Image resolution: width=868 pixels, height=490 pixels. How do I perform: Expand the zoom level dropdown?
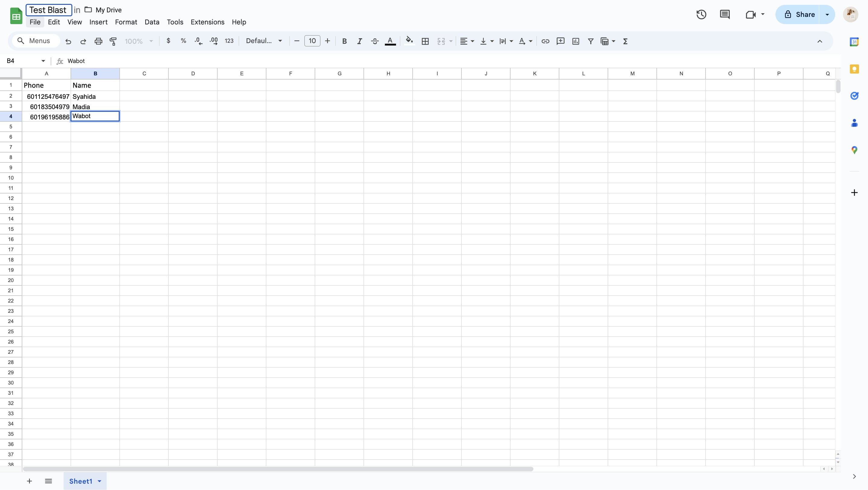(x=151, y=41)
